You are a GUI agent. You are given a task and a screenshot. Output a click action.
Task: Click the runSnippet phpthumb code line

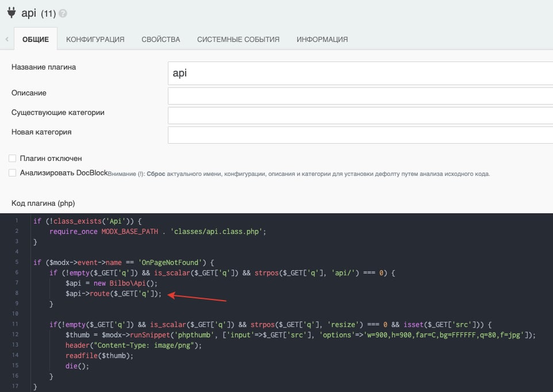point(301,335)
